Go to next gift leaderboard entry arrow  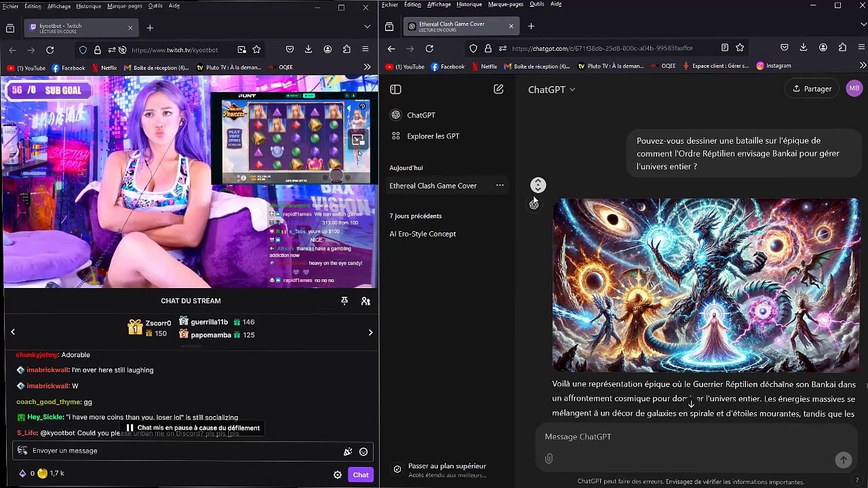pos(370,332)
